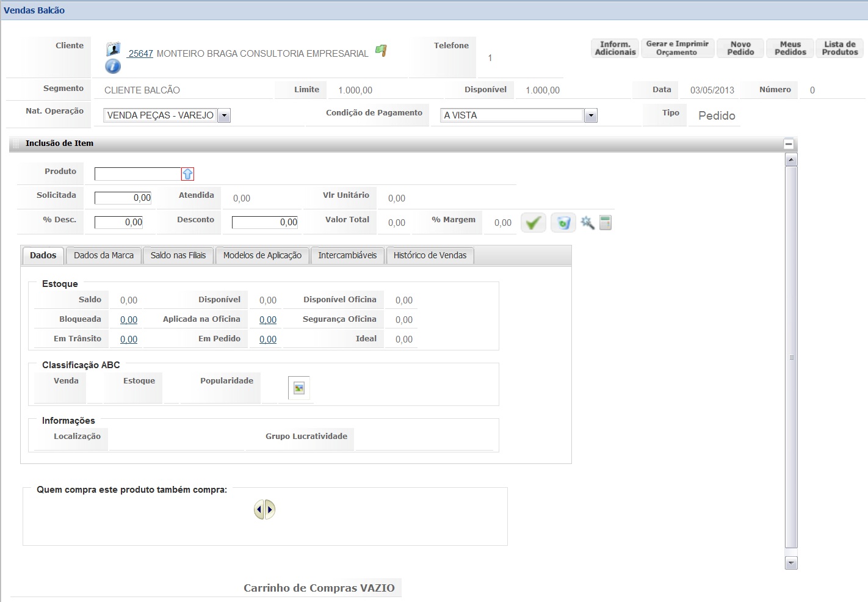
Task: Click the blue arrow product lookup icon
Action: coord(187,174)
